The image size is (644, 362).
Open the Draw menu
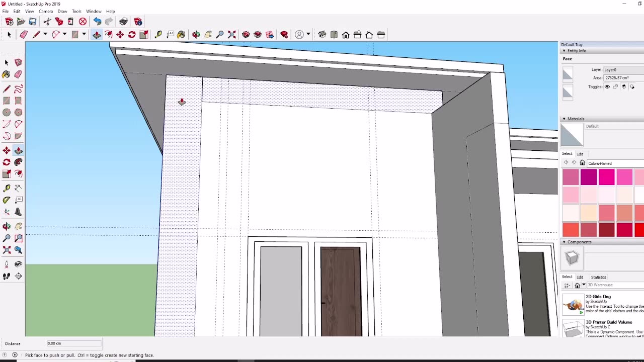point(62,11)
